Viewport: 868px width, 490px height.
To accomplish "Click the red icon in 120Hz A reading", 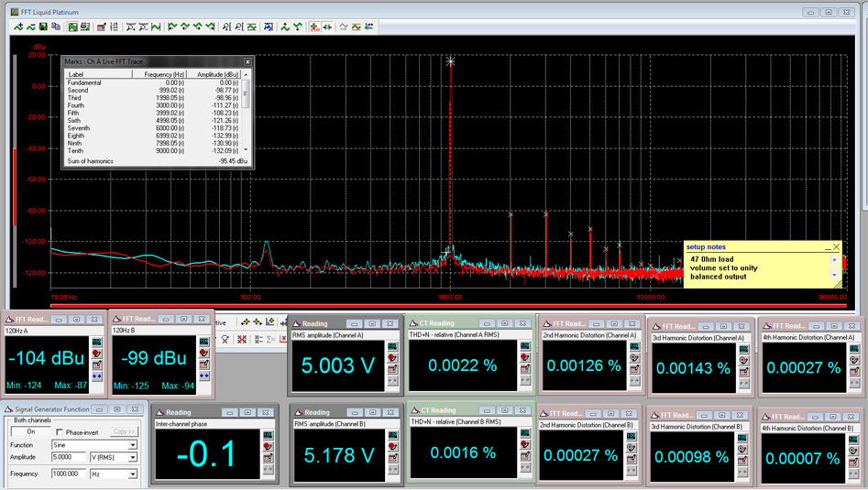I will tap(97, 354).
